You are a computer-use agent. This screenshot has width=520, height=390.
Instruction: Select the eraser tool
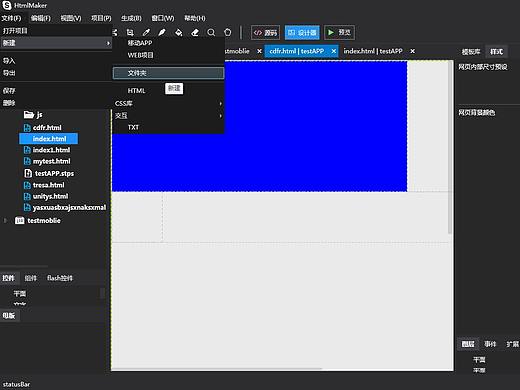tap(195, 32)
